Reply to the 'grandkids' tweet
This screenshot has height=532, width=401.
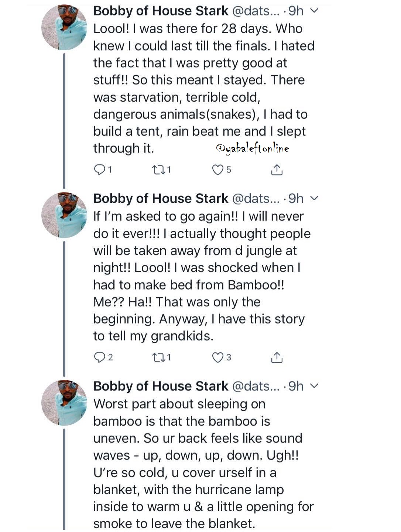click(100, 357)
